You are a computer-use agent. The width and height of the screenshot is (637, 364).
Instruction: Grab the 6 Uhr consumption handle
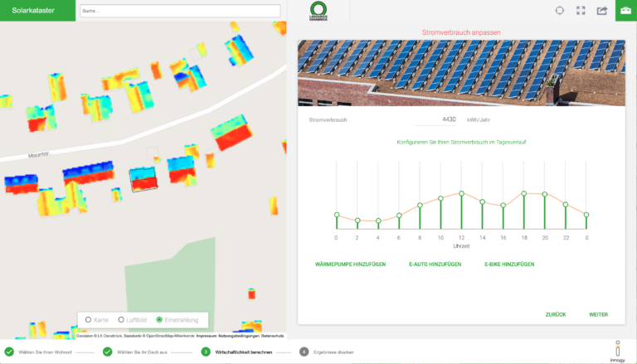click(x=399, y=216)
